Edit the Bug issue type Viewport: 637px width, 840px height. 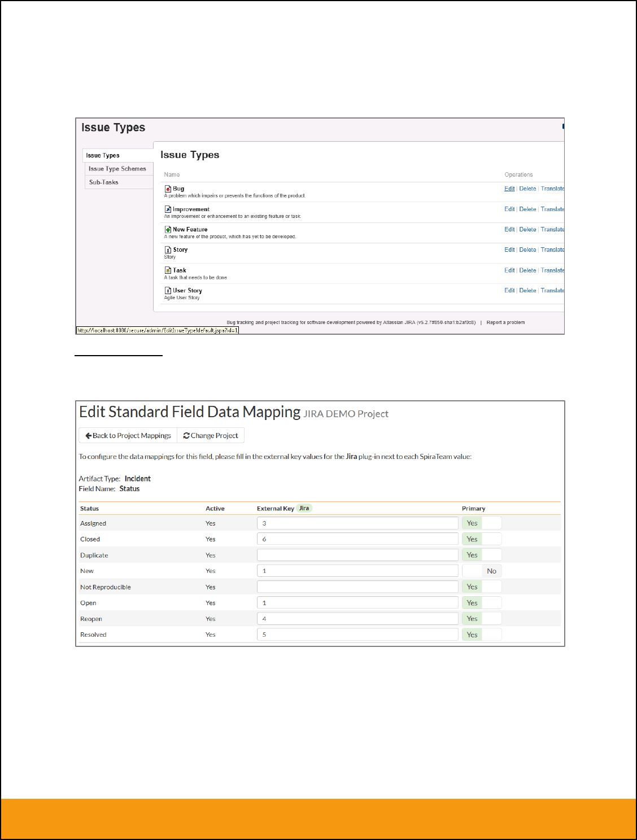509,189
